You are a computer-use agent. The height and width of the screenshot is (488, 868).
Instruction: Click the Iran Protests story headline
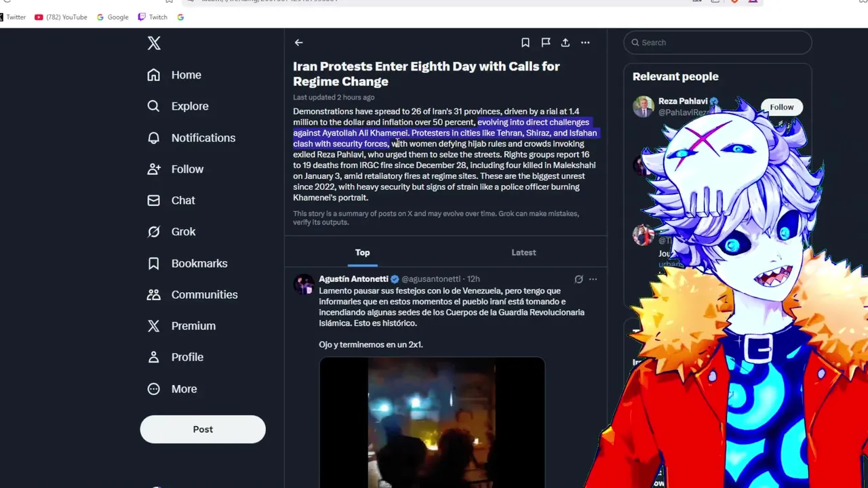pos(426,74)
